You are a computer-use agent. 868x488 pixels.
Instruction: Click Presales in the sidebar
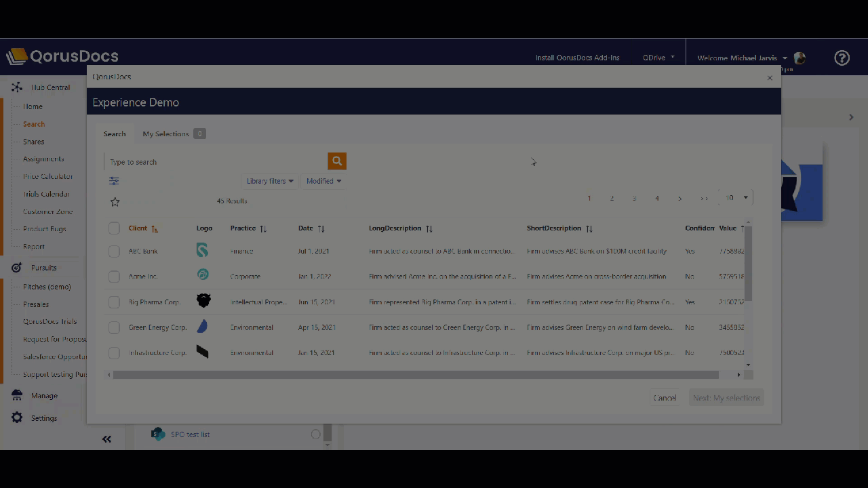(x=36, y=304)
